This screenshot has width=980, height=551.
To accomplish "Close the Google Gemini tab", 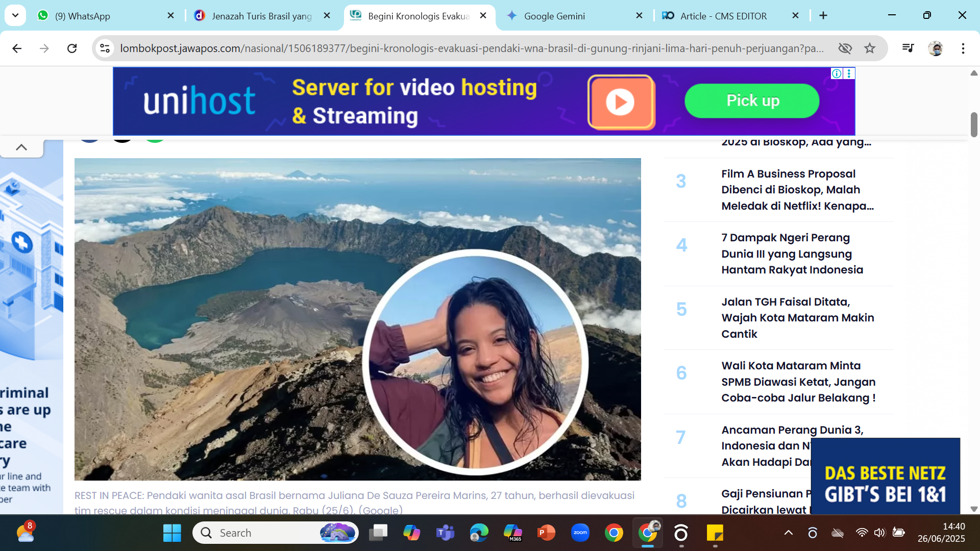I will 639,16.
